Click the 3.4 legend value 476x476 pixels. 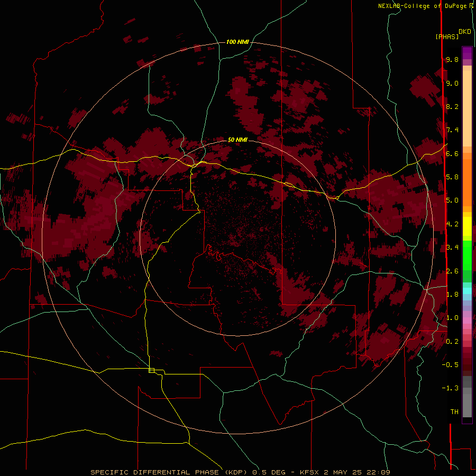coord(452,247)
